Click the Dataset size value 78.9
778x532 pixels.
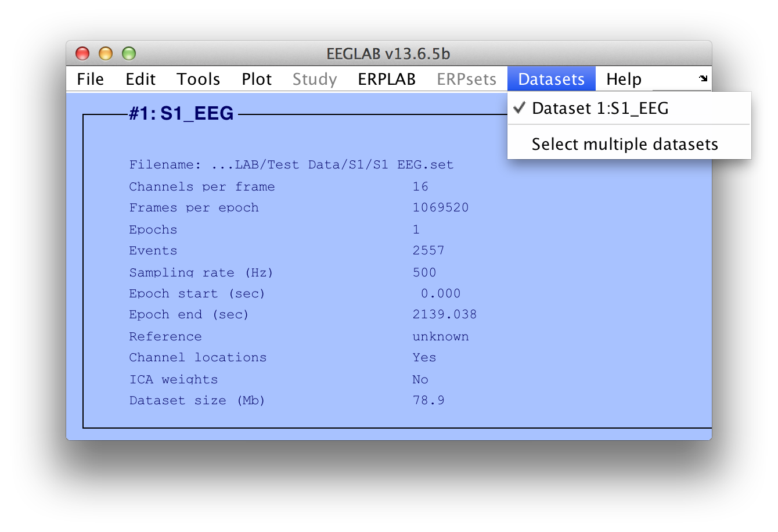click(428, 400)
